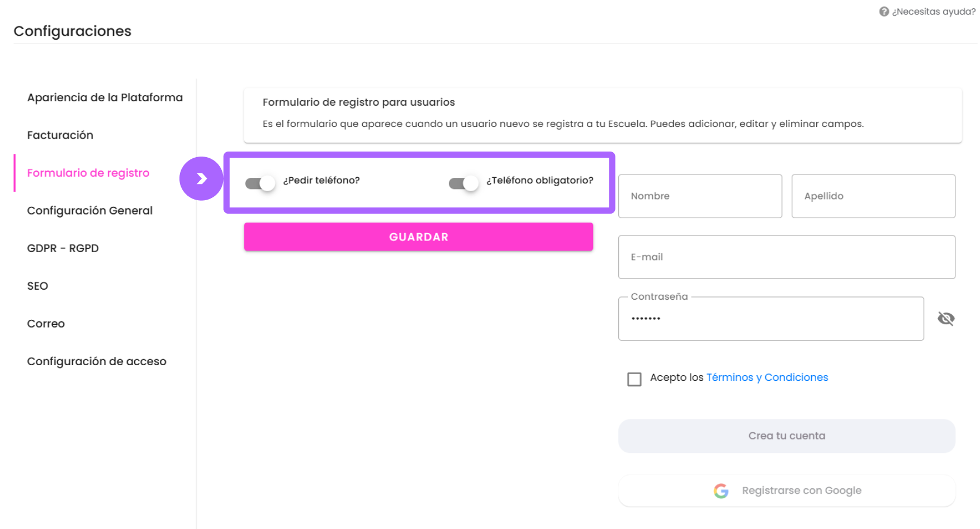Screen dimensions: 980x529
Task: Select the Correo settings item
Action: 46,323
